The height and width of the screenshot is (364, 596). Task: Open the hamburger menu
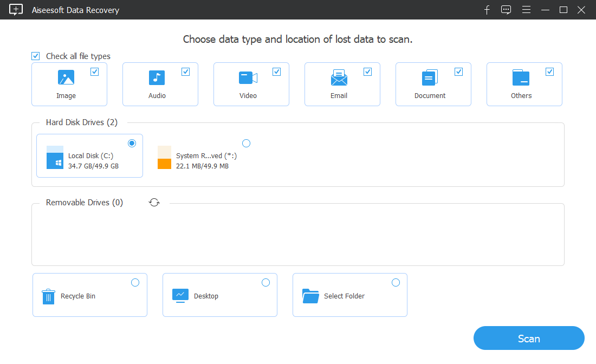click(526, 10)
